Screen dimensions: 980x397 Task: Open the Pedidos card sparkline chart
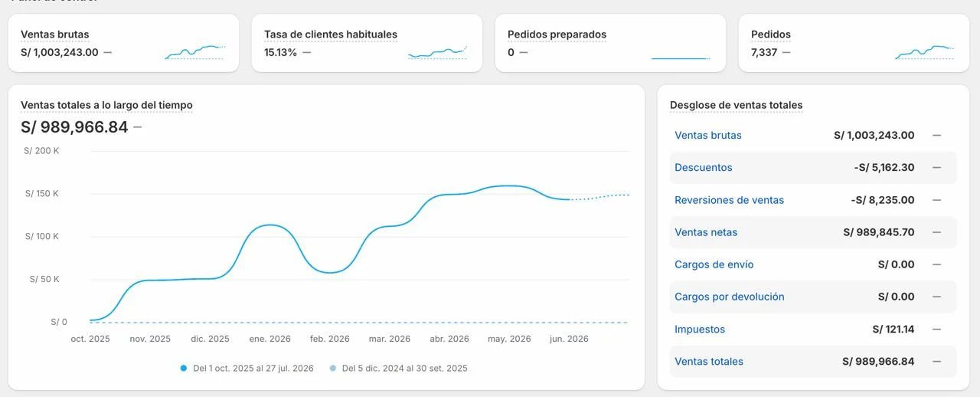coord(926,52)
